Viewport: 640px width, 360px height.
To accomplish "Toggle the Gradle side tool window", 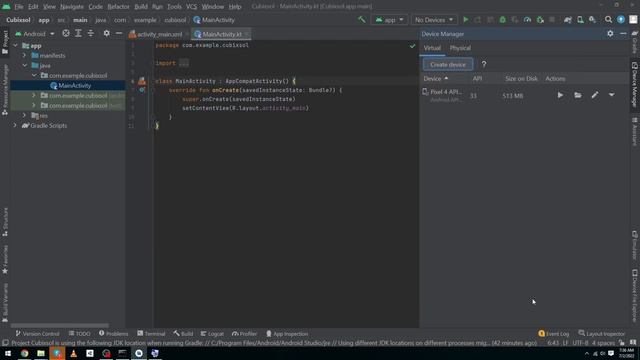I will coord(635,41).
